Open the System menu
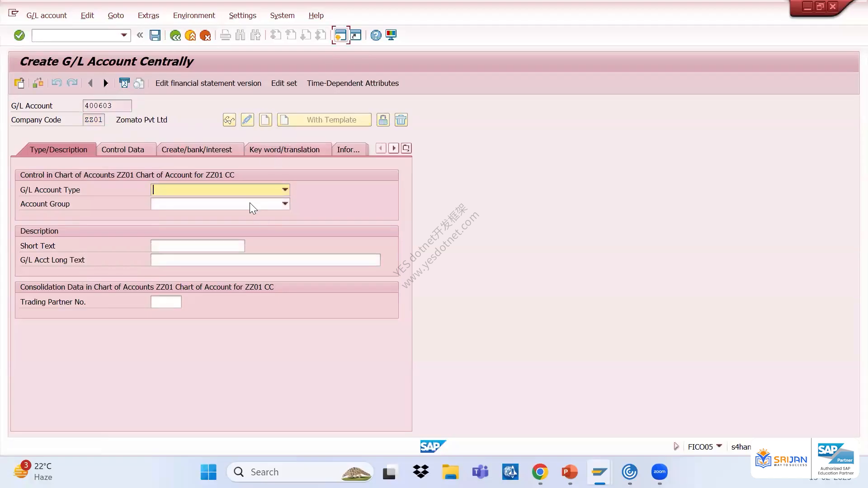Image resolution: width=868 pixels, height=488 pixels. [x=282, y=15]
